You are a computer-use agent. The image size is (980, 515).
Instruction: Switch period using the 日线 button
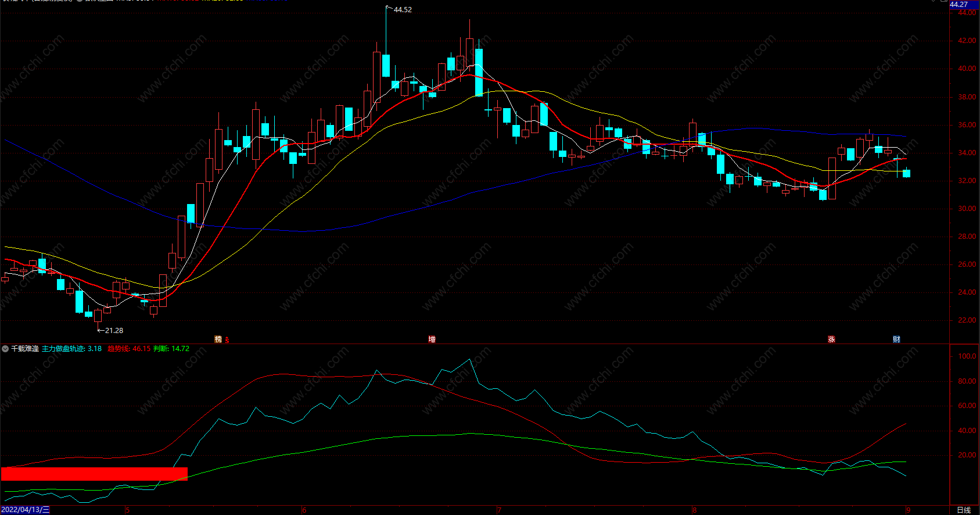964,510
